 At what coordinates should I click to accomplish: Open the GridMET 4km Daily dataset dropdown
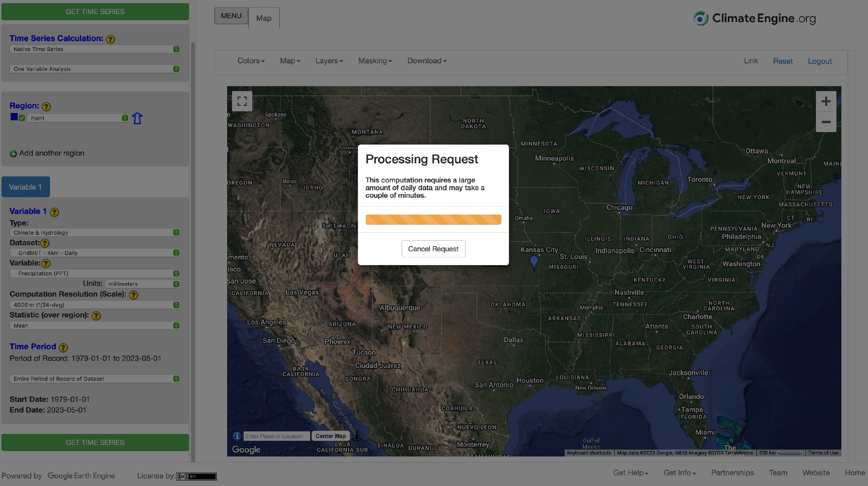coord(95,253)
